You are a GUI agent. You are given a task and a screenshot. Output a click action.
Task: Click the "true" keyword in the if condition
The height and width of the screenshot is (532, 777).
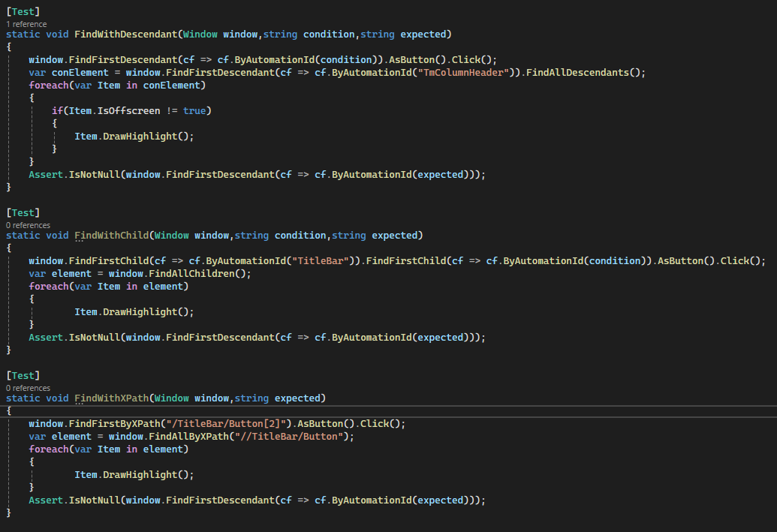click(194, 111)
